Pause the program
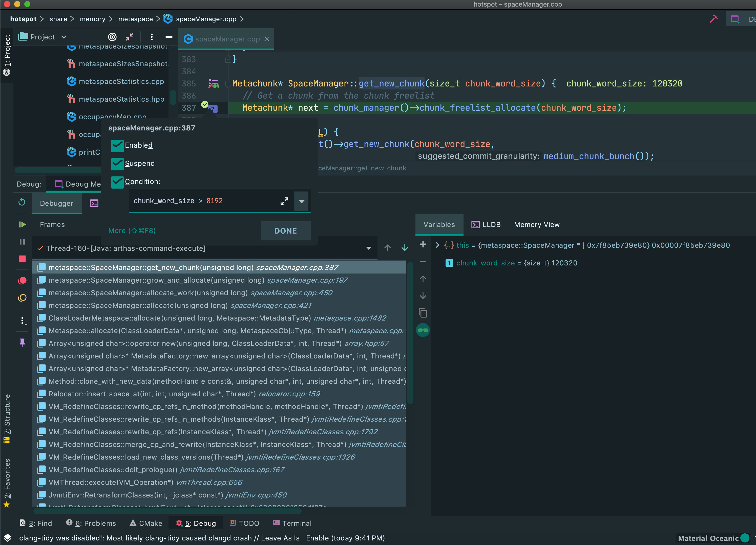Image resolution: width=756 pixels, height=545 pixels. click(22, 241)
